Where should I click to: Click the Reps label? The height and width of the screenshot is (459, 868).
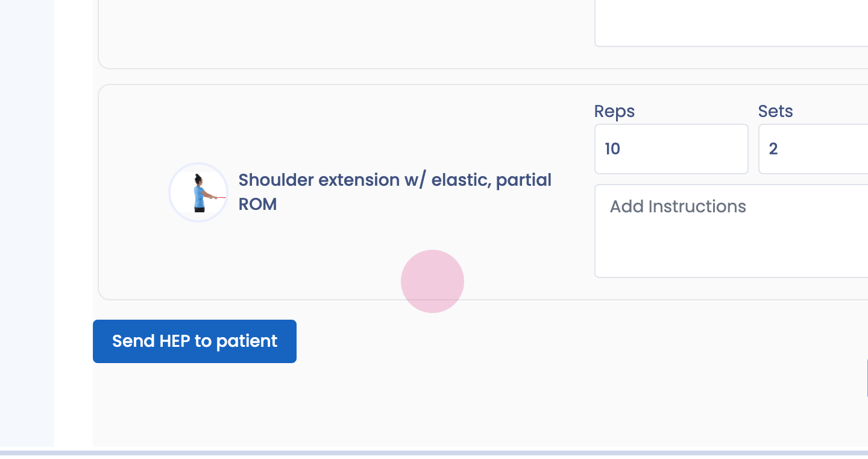[x=614, y=111]
